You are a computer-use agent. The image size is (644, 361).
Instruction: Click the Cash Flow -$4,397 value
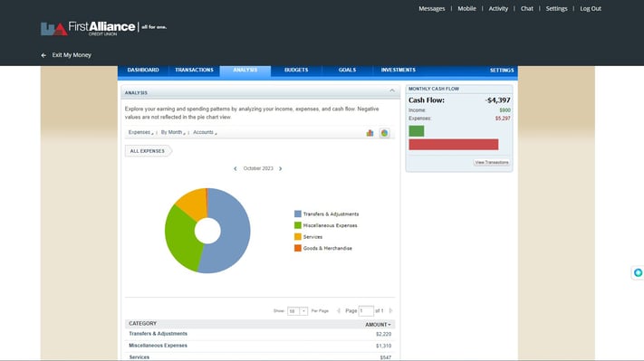point(498,100)
